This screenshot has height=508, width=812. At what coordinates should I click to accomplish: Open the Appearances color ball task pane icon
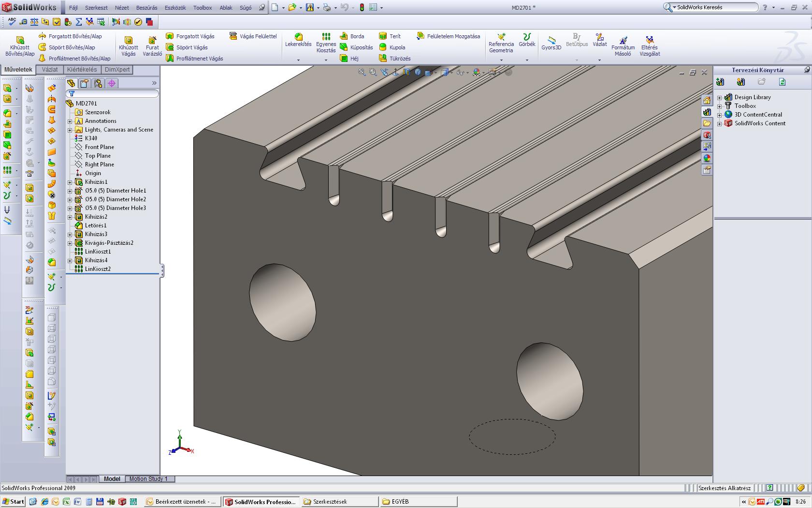tap(707, 158)
